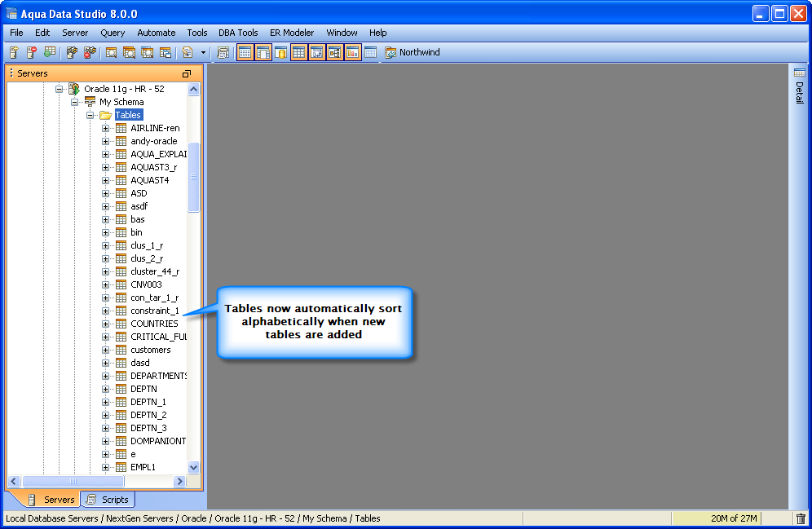The image size is (812, 529).
Task: Switch to the Scripts tab
Action: 108,500
